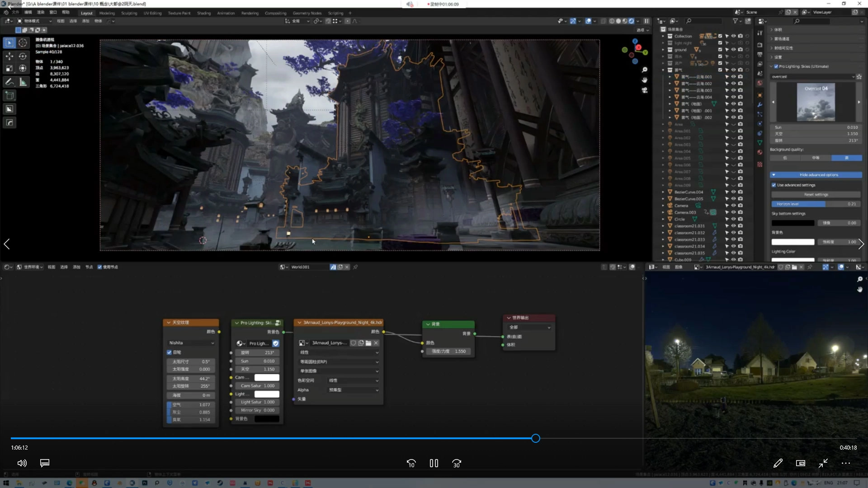Open the Geometry Nodes workspace tab
Viewport: 868px width, 488px height.
307,13
